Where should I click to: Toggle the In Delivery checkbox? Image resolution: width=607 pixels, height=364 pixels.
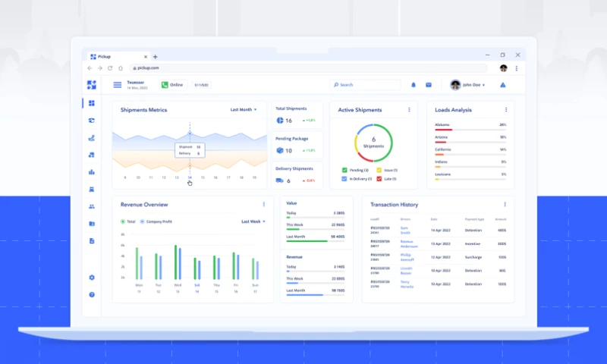[344, 178]
